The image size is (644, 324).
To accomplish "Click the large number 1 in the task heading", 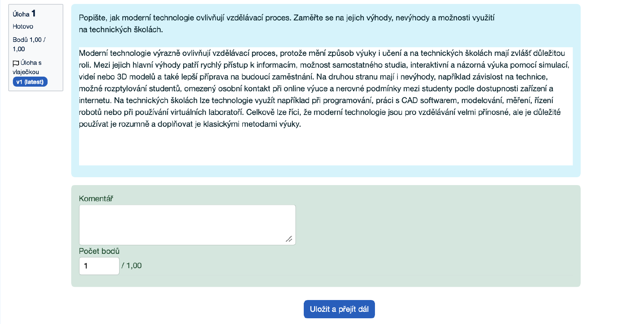I will (34, 14).
